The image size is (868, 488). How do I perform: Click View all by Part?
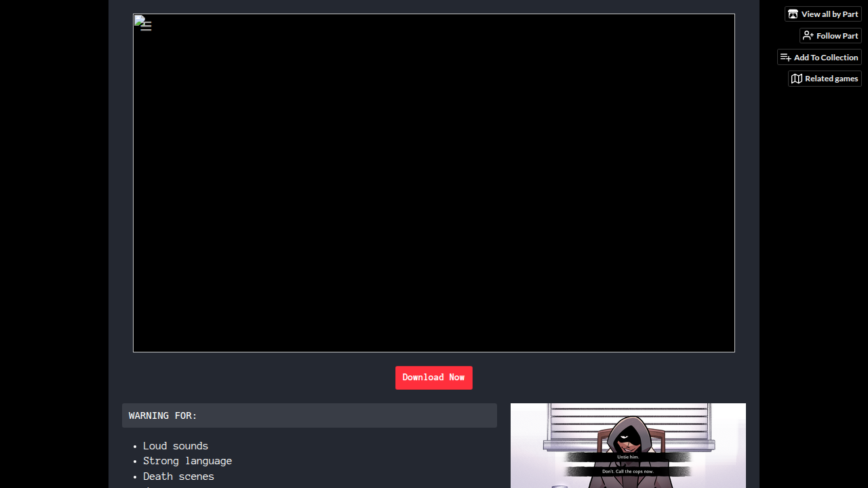[823, 14]
